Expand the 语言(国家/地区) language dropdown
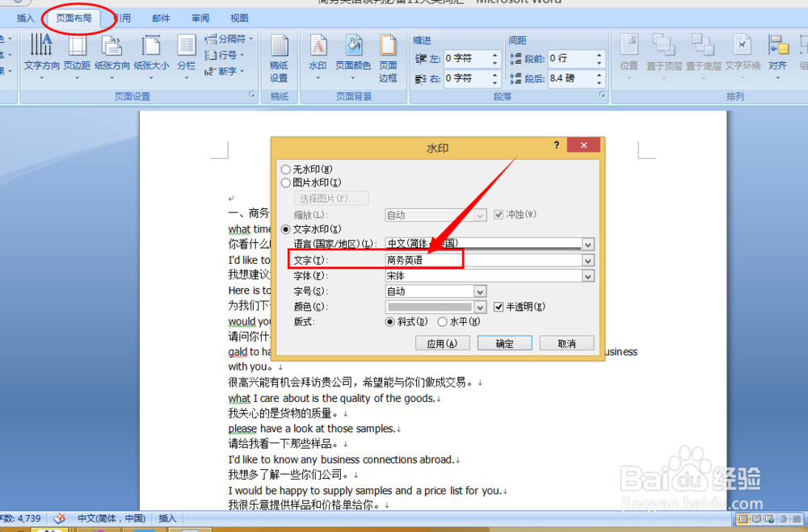 [587, 244]
